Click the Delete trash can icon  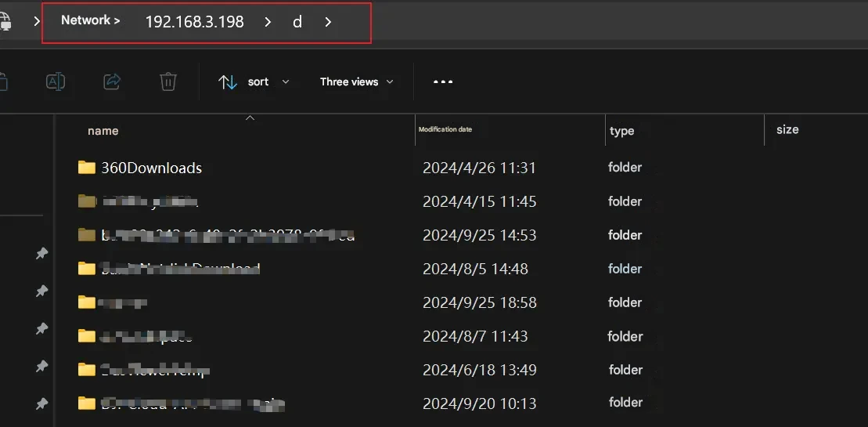tap(167, 81)
